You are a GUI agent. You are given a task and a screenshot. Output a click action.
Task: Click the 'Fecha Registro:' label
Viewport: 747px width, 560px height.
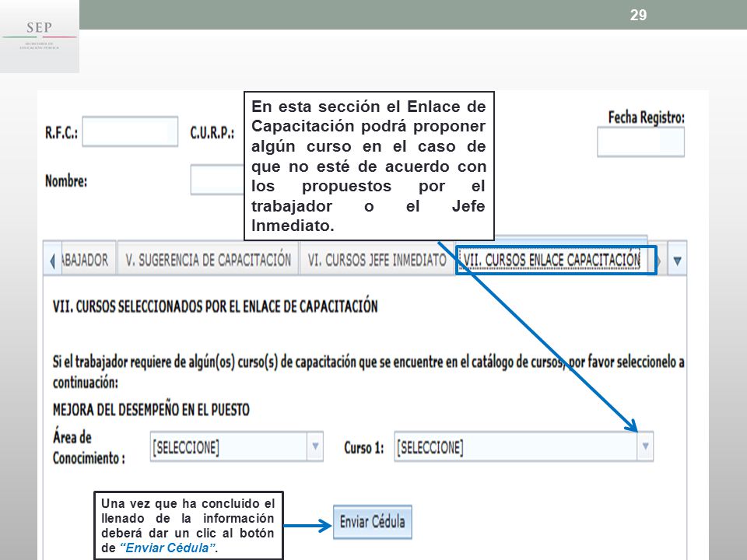click(647, 117)
